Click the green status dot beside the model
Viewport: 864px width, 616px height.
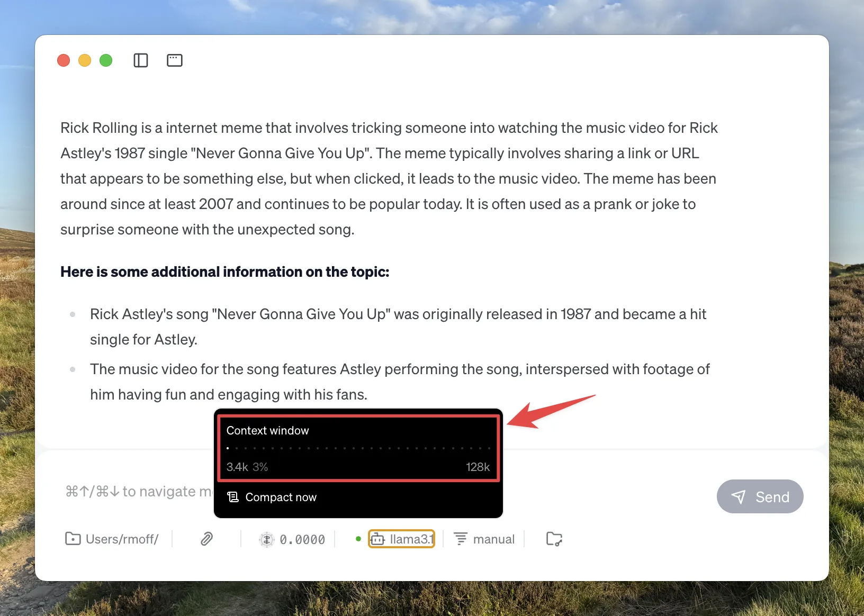click(x=358, y=539)
